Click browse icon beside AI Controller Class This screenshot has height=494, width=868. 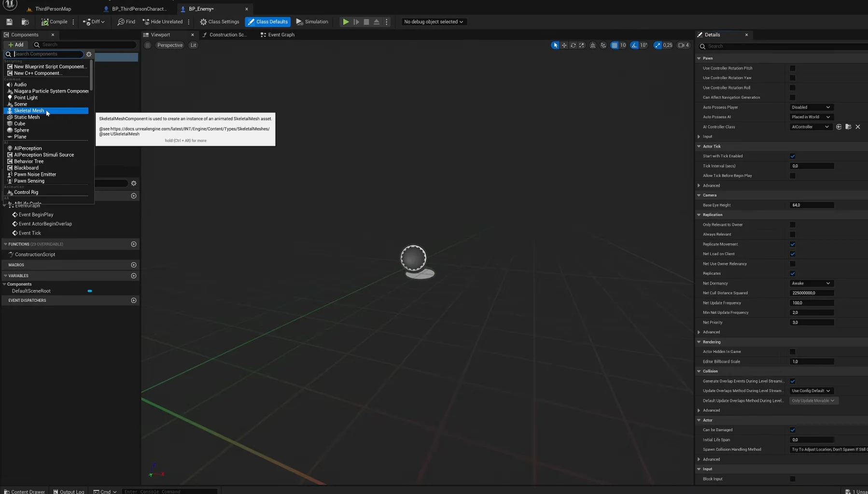tap(848, 127)
